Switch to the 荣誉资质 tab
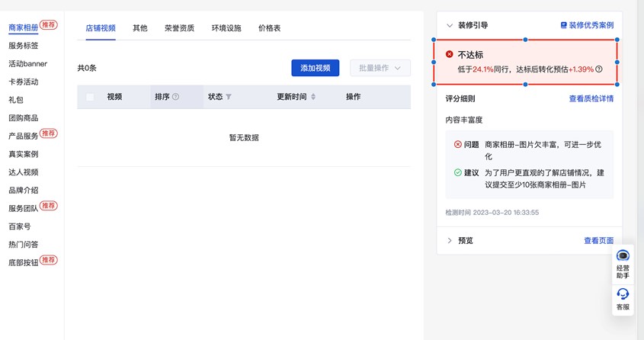The height and width of the screenshot is (340, 644). coord(179,28)
